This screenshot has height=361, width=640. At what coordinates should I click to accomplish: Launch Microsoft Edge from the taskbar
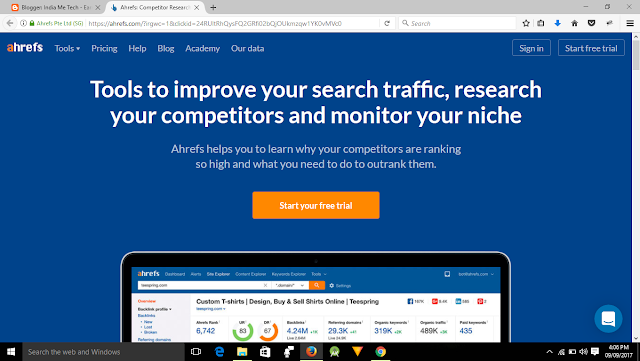(219, 352)
